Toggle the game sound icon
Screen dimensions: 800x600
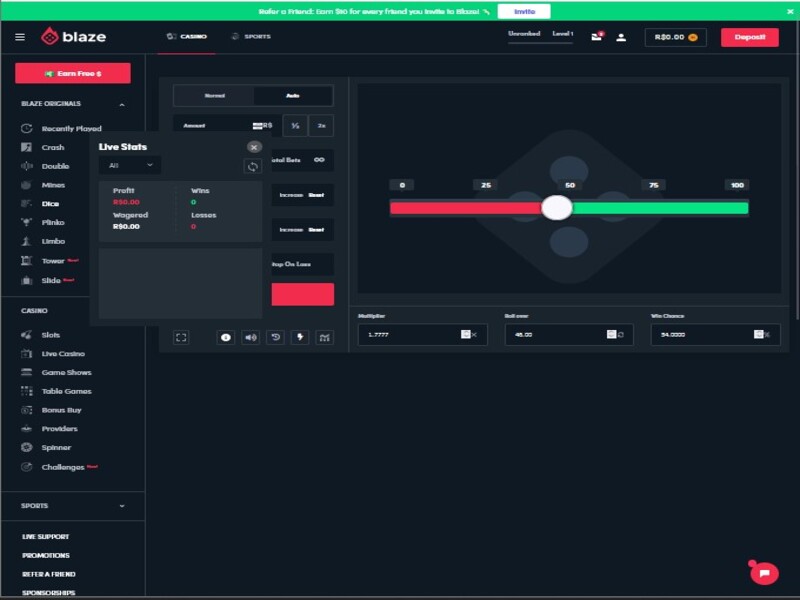click(x=251, y=337)
